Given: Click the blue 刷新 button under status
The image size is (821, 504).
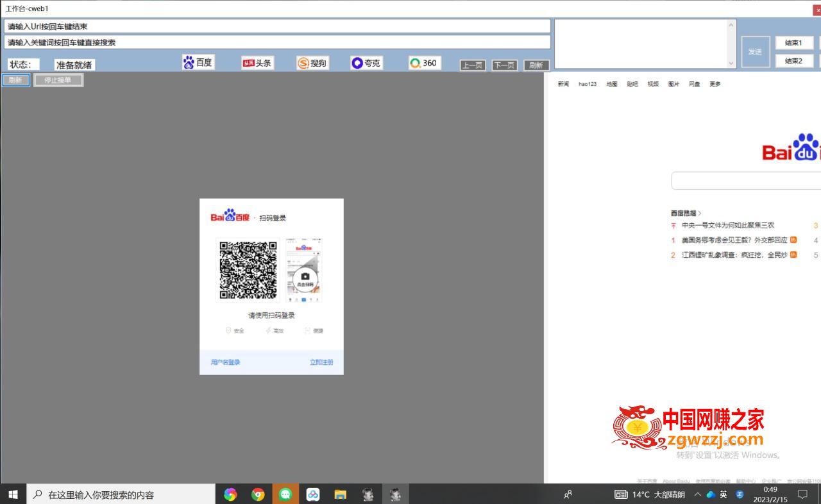Looking at the screenshot, I should coord(15,80).
